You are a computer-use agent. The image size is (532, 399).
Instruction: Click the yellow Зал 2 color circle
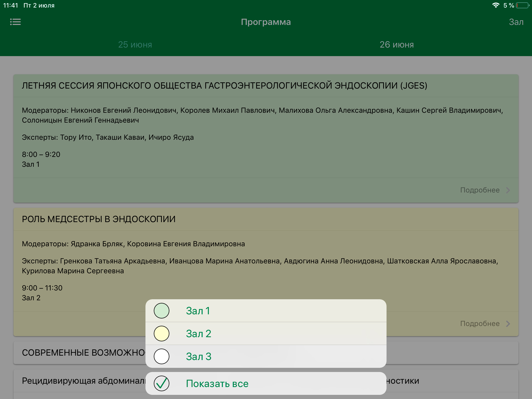pyautogui.click(x=162, y=334)
